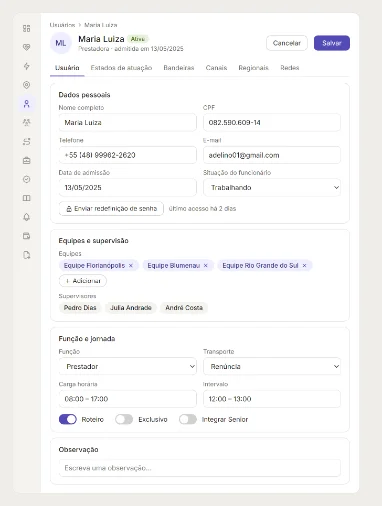This screenshot has height=506, width=382.
Task: Click the E-mail input field
Action: 272,155
